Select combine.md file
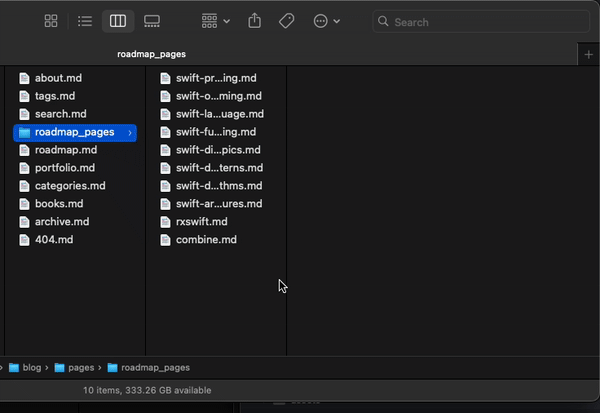The height and width of the screenshot is (413, 600). (206, 240)
